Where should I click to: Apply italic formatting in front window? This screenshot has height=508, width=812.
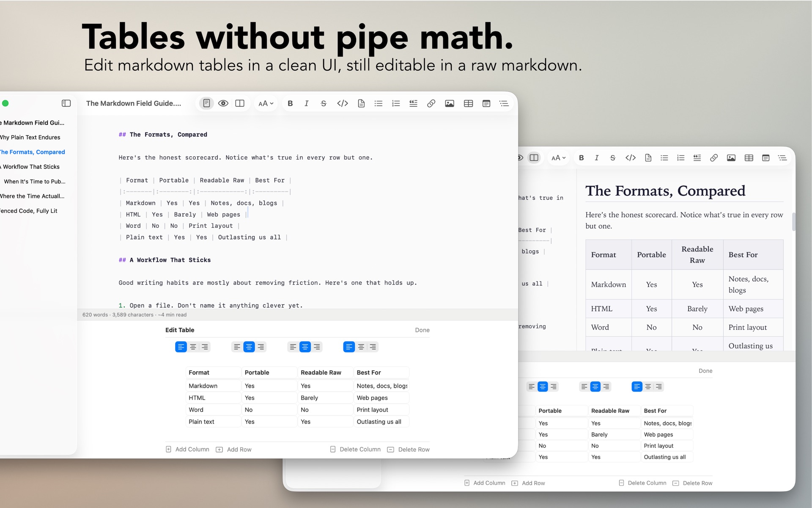point(307,103)
